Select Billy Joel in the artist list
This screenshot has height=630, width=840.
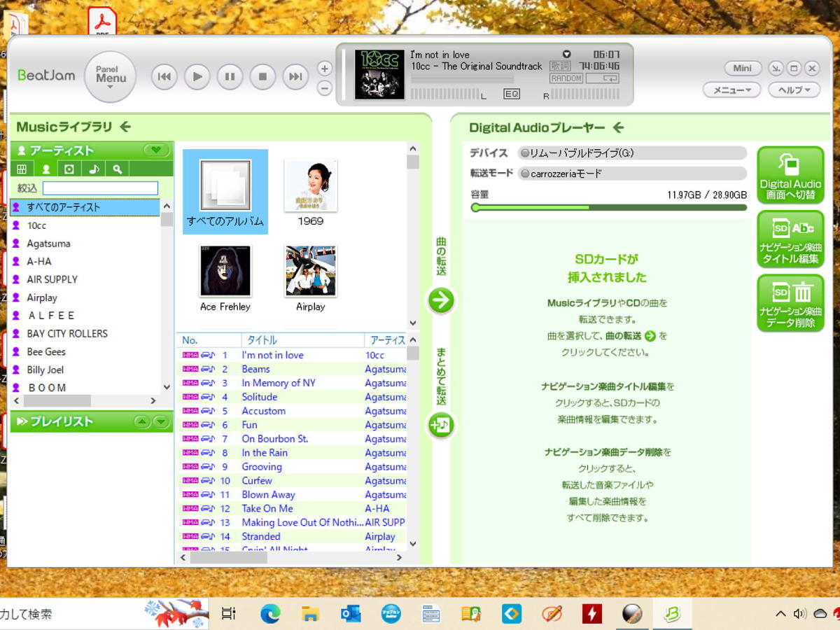pyautogui.click(x=45, y=370)
